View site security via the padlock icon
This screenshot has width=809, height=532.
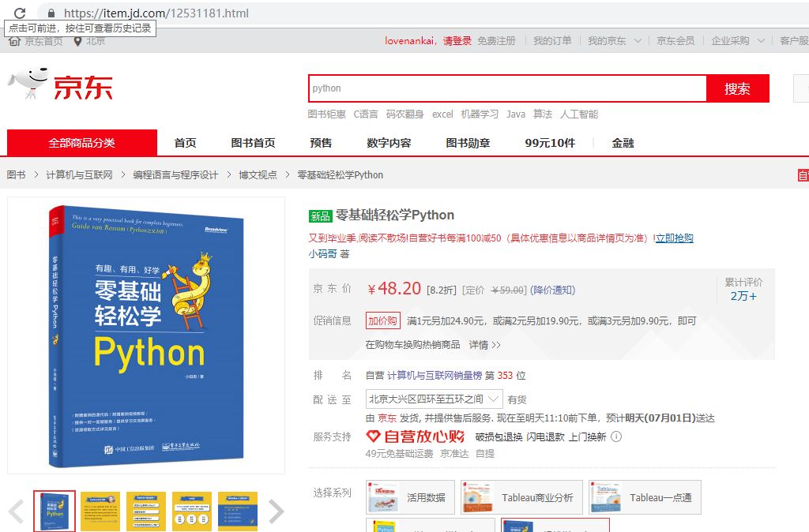click(51, 13)
